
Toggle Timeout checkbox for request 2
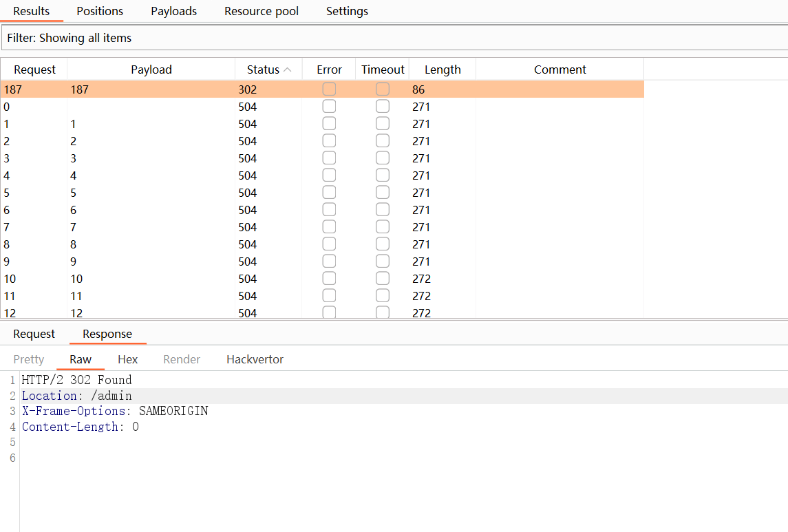click(383, 140)
